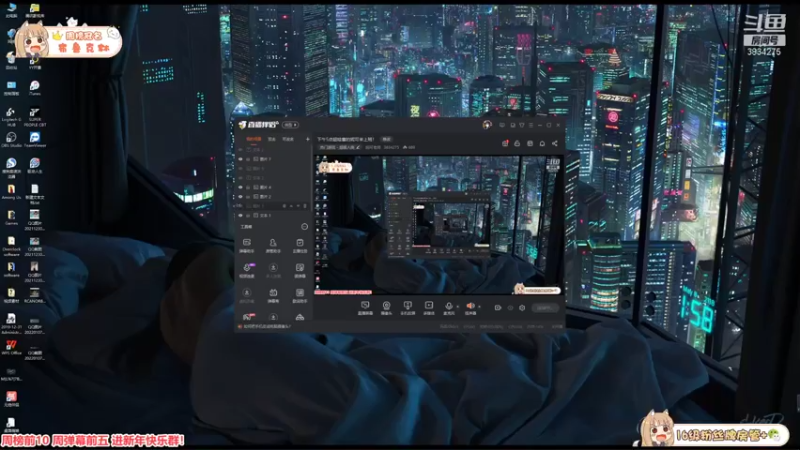This screenshot has height=450, width=800.
Task: Click the 修改 button beside stream title
Action: [387, 139]
